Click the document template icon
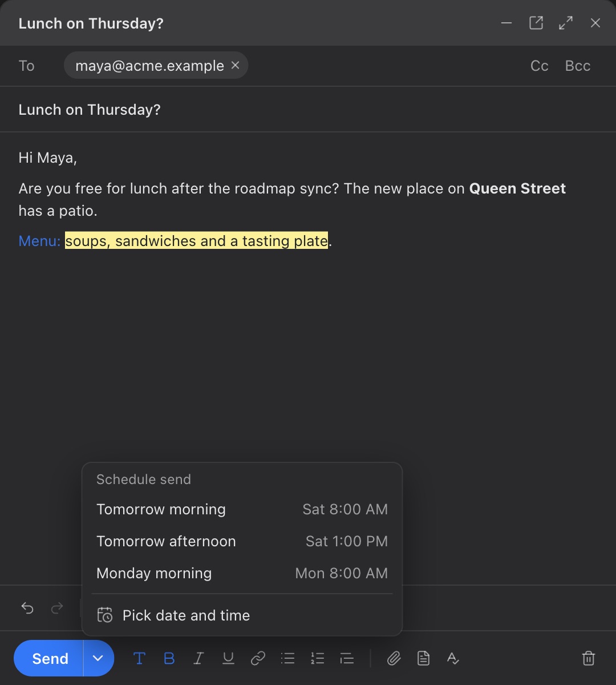Viewport: 616px width, 685px height. (423, 659)
